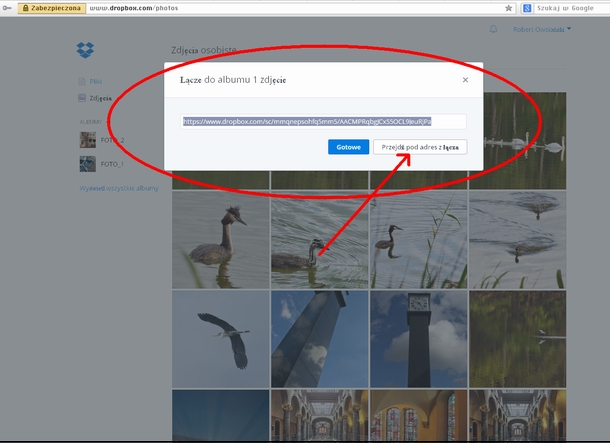Click the bookmark star in address bar
This screenshot has height=443, width=610.
tap(508, 8)
